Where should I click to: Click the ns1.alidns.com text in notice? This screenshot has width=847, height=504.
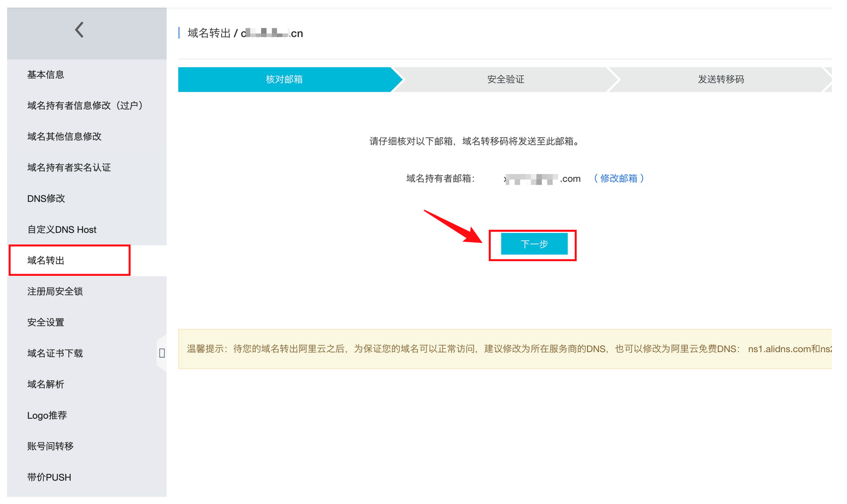point(779,349)
